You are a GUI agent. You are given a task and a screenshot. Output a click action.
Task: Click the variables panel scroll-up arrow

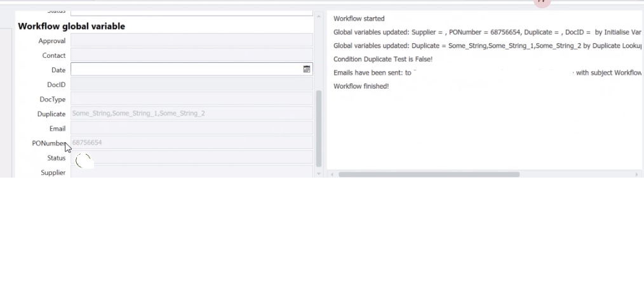(x=319, y=16)
